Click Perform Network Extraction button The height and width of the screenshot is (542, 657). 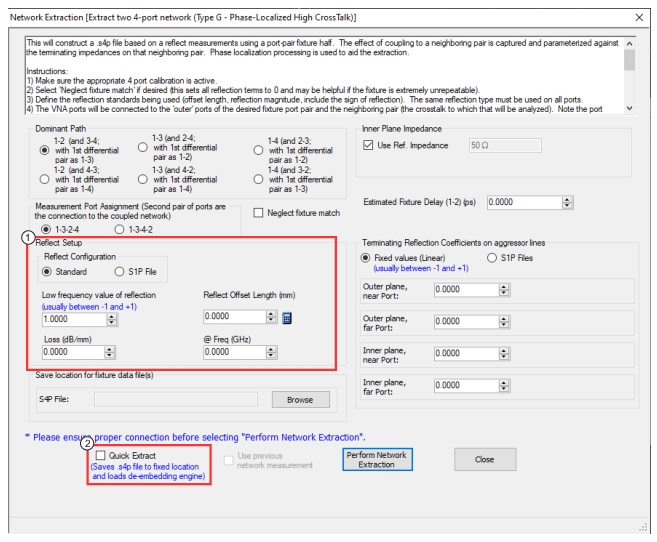tap(379, 459)
